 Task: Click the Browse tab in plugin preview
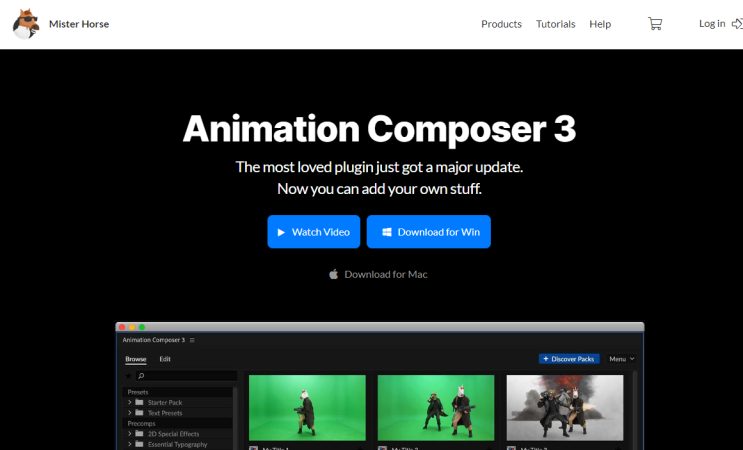coord(136,359)
